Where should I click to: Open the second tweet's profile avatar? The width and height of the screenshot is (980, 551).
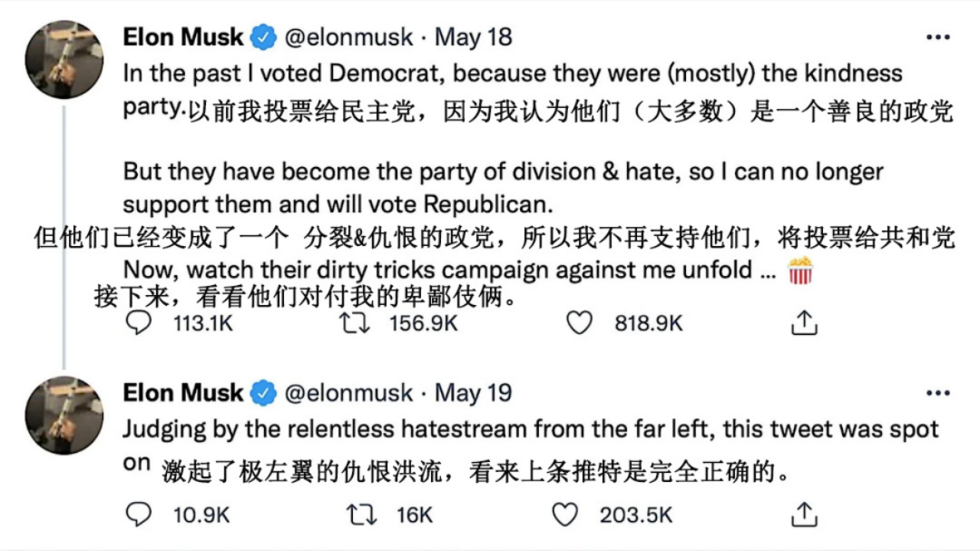tap(64, 416)
